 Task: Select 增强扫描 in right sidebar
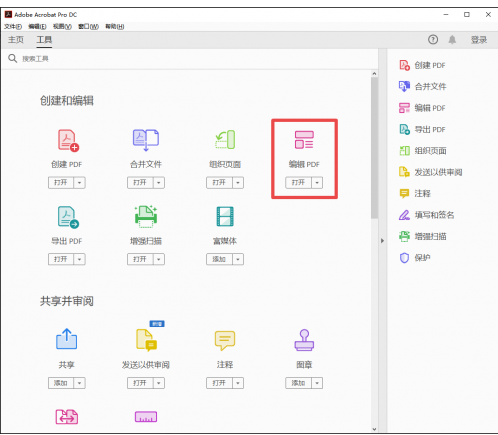[423, 236]
